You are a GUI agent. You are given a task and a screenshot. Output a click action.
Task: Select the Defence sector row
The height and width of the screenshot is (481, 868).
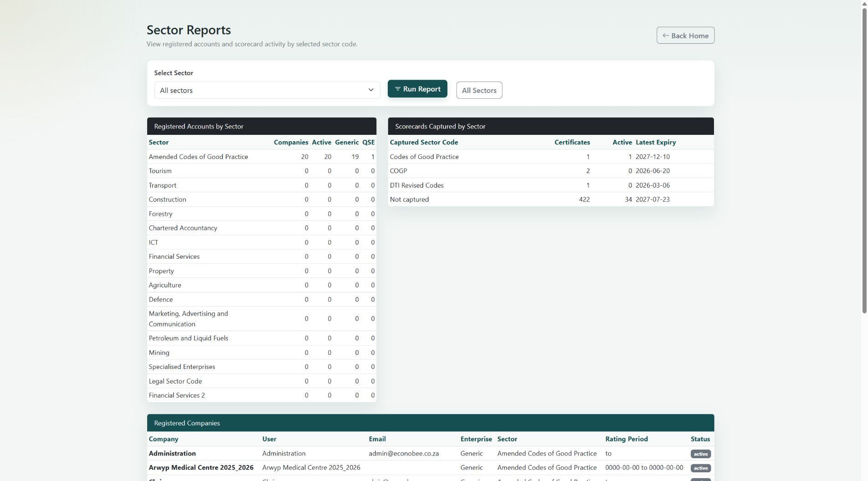262,299
